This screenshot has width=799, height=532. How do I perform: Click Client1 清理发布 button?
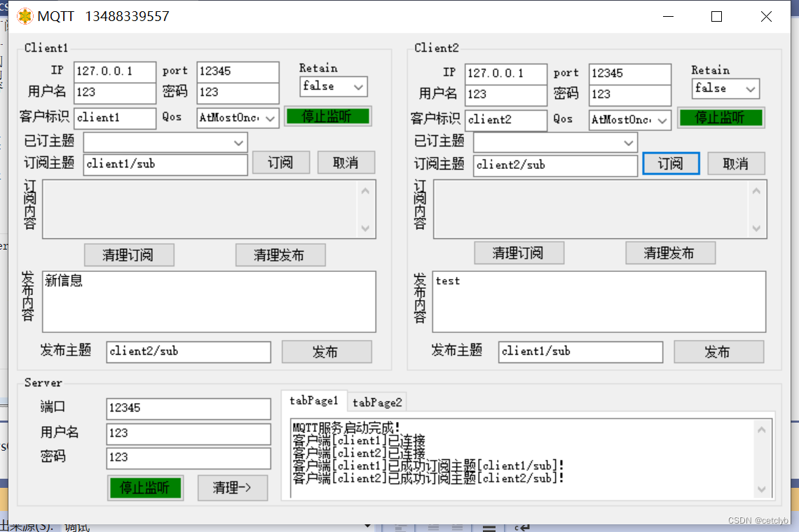pos(280,255)
